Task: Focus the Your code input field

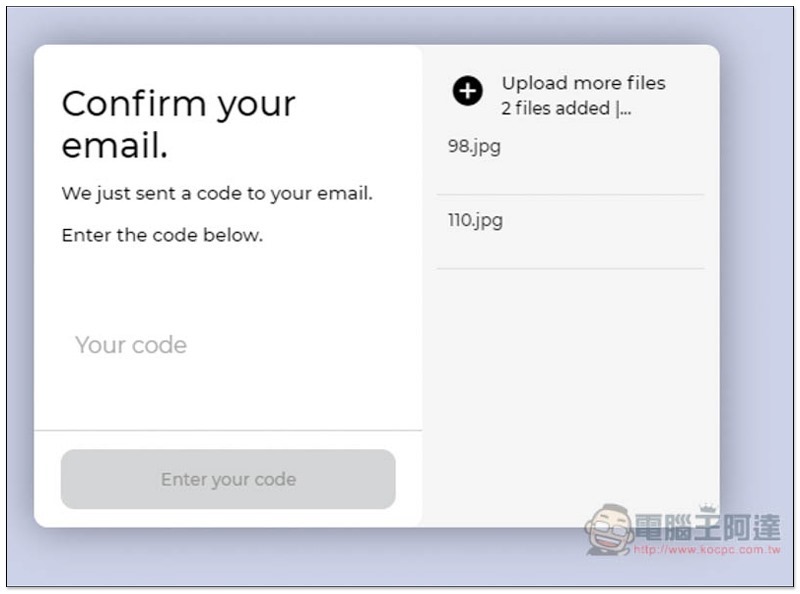Action: click(228, 345)
